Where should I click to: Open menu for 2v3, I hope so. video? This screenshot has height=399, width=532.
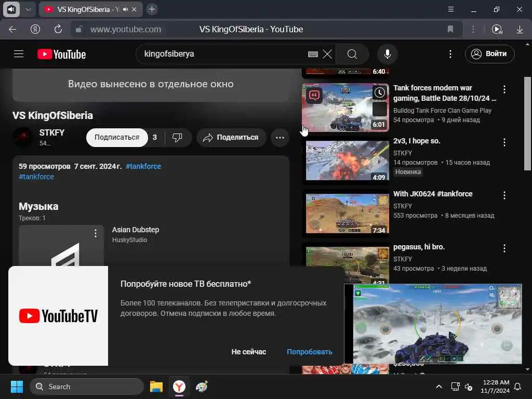504,142
